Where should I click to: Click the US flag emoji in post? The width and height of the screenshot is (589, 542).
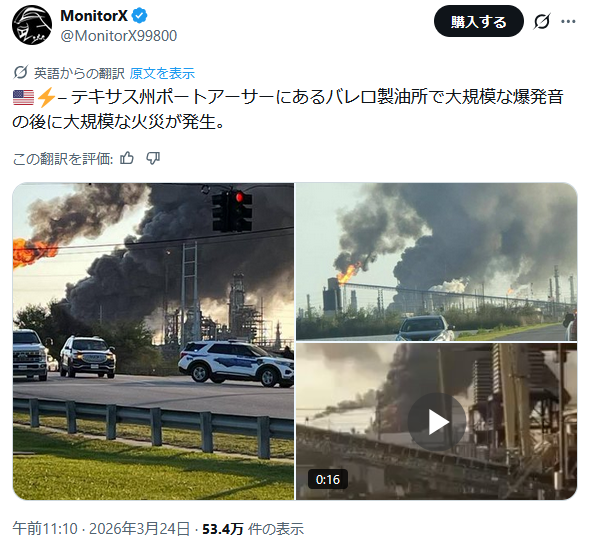tap(23, 97)
